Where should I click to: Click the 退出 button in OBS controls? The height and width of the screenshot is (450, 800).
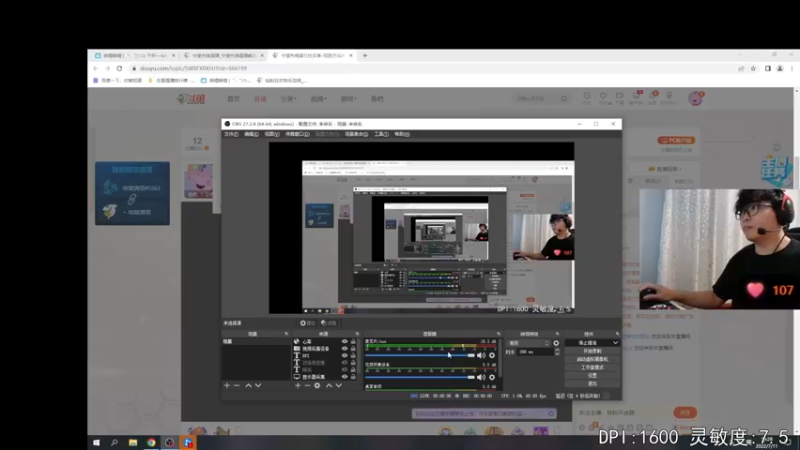point(592,384)
